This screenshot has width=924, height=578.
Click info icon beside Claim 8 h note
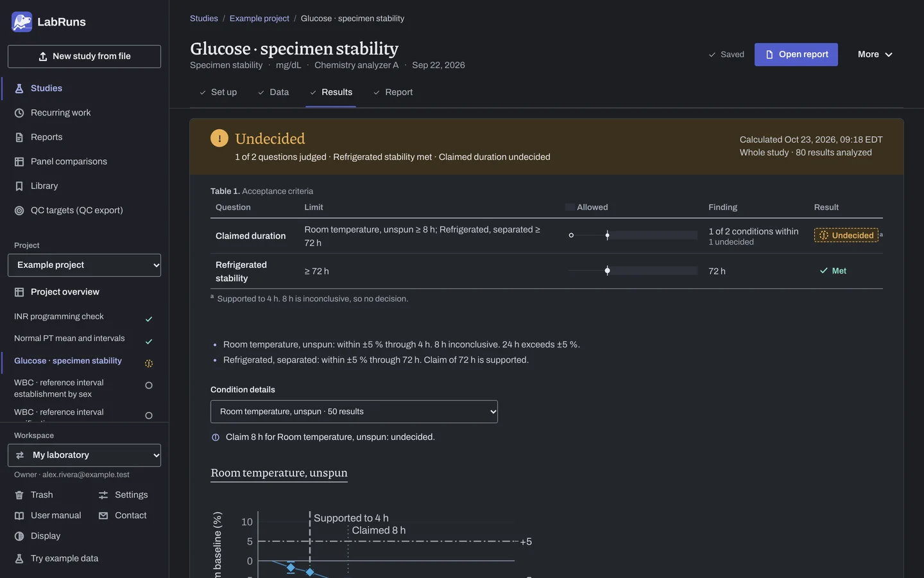(216, 437)
